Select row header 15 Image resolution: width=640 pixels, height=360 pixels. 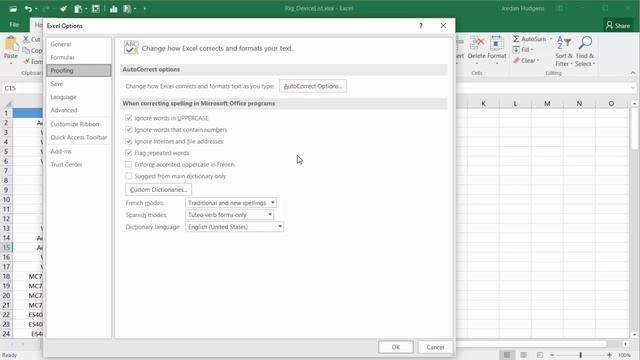(x=7, y=247)
